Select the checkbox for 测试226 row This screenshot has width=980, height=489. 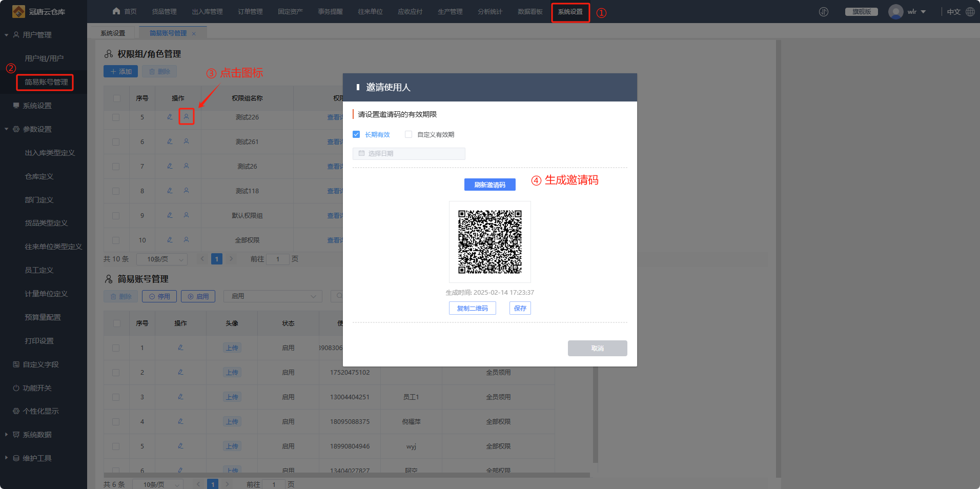pyautogui.click(x=116, y=117)
